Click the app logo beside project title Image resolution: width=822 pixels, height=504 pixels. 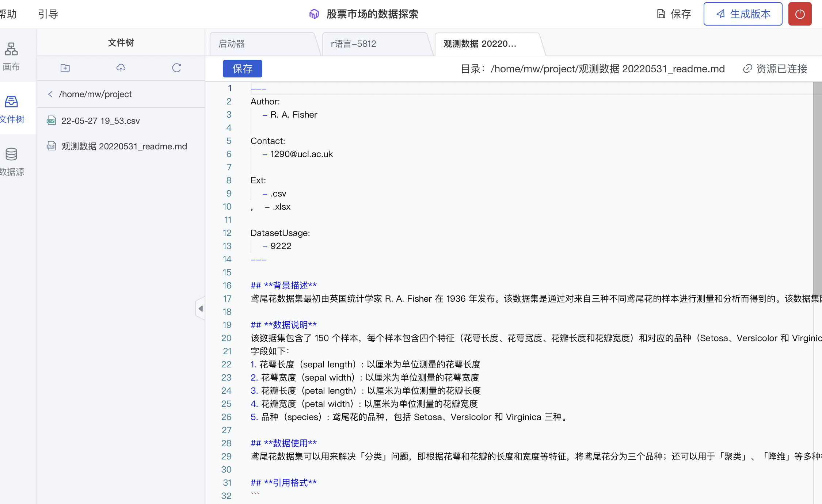pos(314,14)
